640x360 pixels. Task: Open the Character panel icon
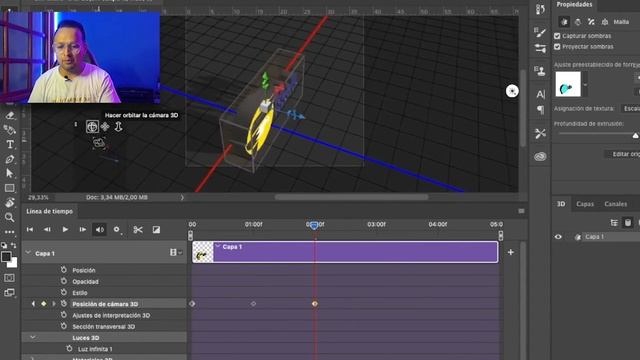pos(540,94)
